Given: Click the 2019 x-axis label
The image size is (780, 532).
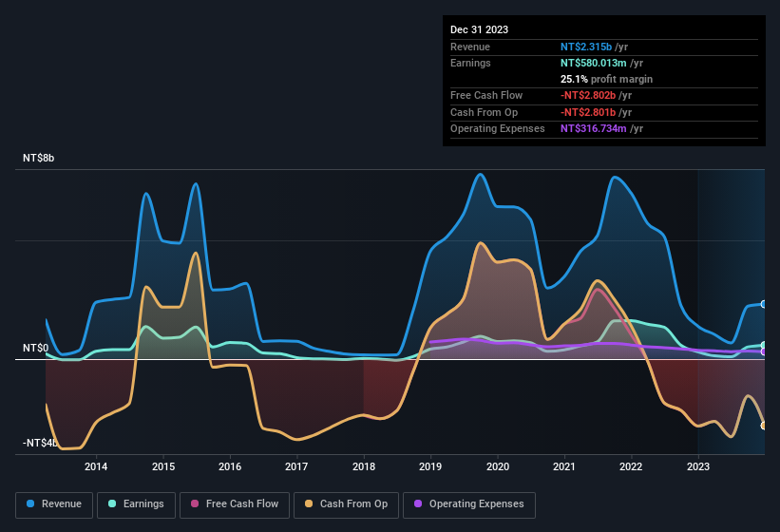Looking at the screenshot, I should coord(430,466).
